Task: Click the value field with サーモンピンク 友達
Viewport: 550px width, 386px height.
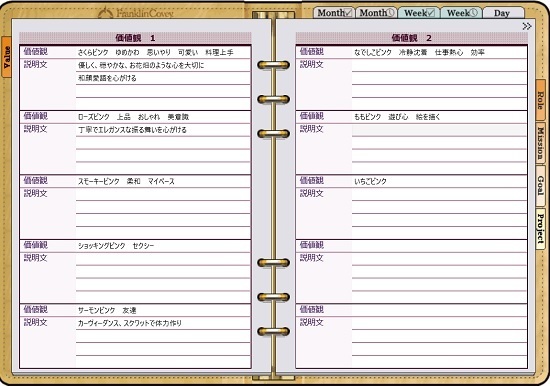Action: point(163,310)
